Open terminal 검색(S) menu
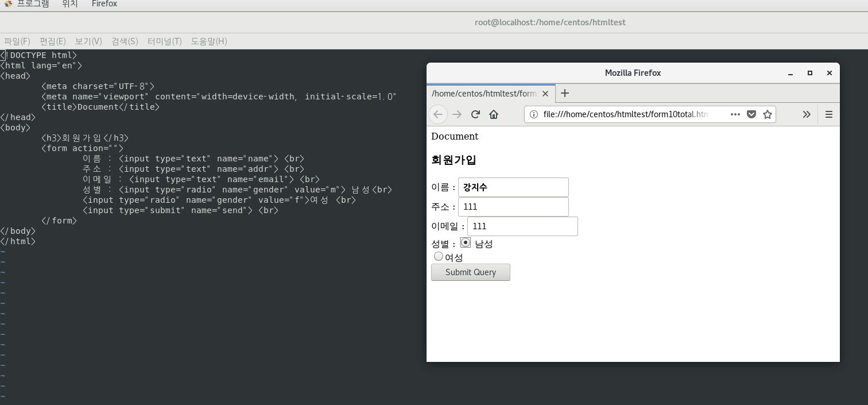This screenshot has height=405, width=868. (125, 41)
